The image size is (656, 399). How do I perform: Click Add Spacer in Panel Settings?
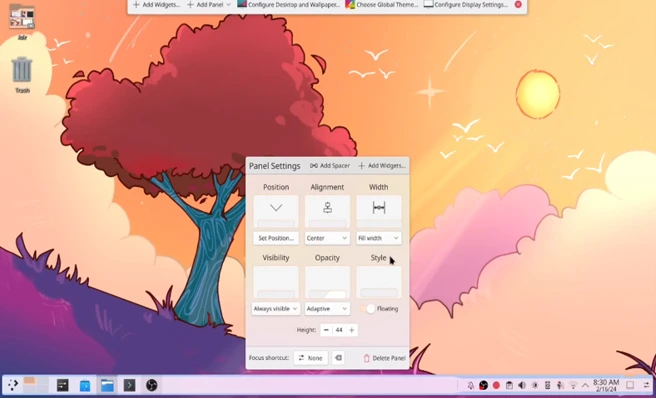(330, 166)
